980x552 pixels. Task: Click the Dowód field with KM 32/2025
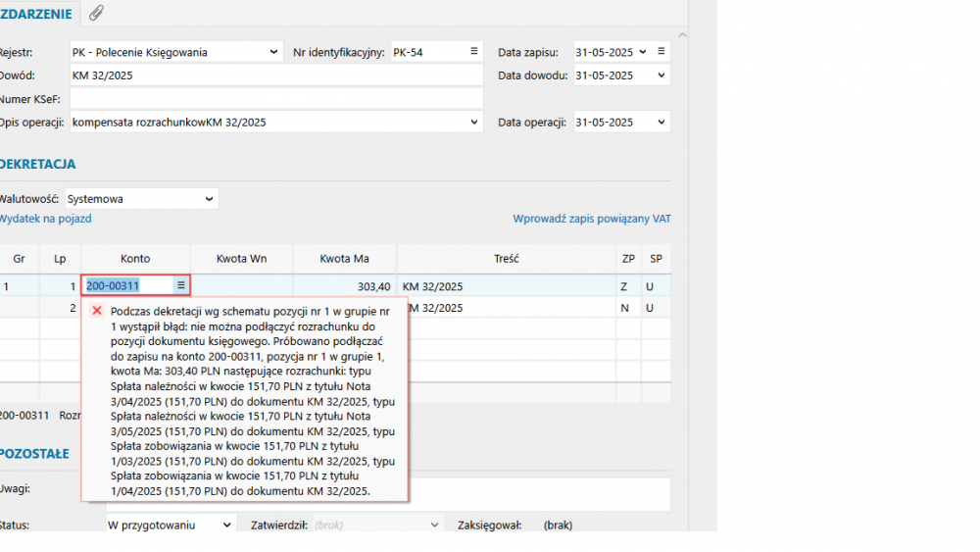pos(276,75)
